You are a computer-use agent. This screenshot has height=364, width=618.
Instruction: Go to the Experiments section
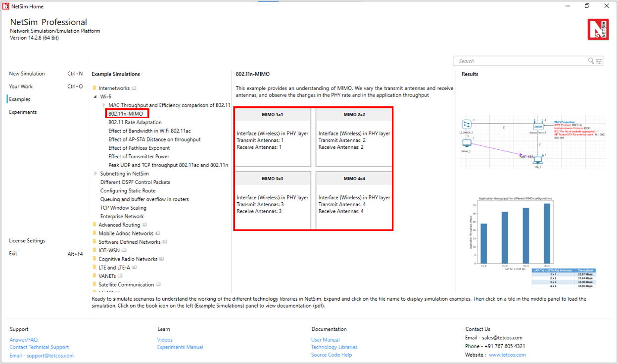(23, 112)
